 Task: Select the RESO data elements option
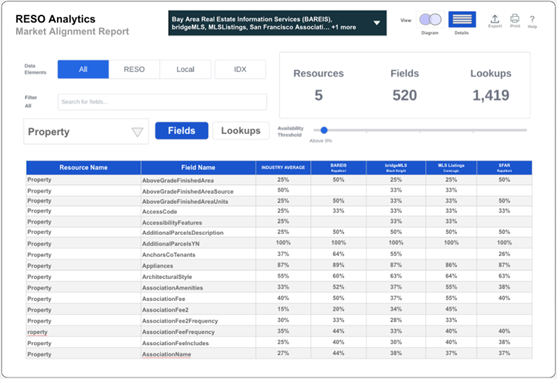pyautogui.click(x=134, y=69)
